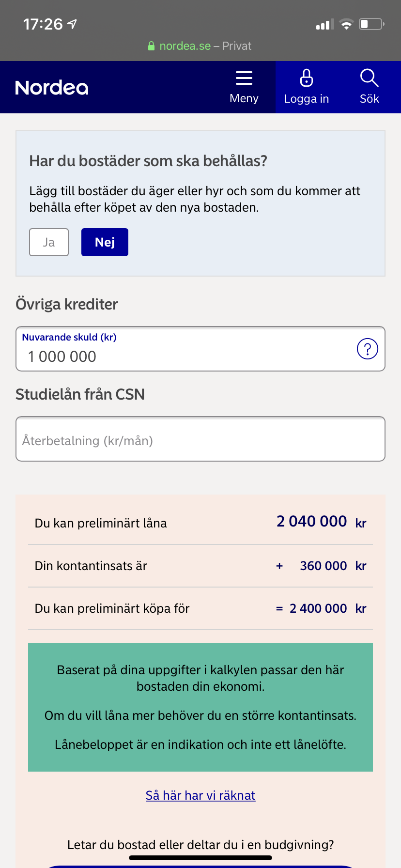Click the Logga in label
The height and width of the screenshot is (868, 401).
[x=306, y=99]
